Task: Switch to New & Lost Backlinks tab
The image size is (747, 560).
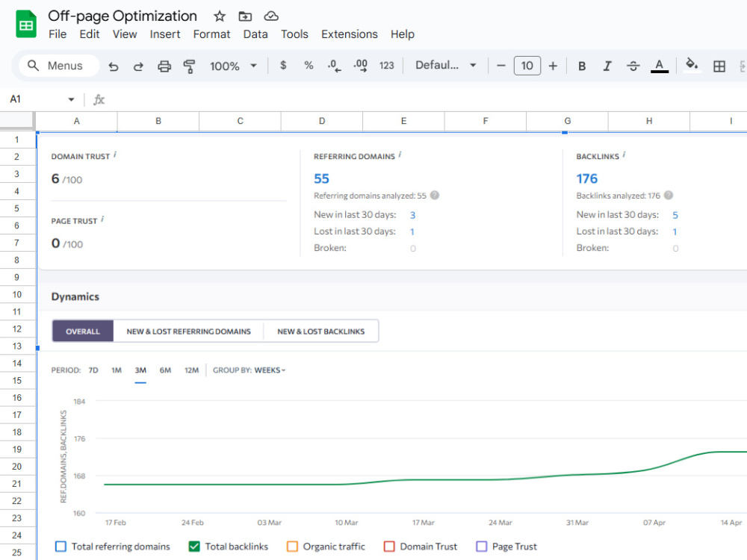Action: click(321, 331)
